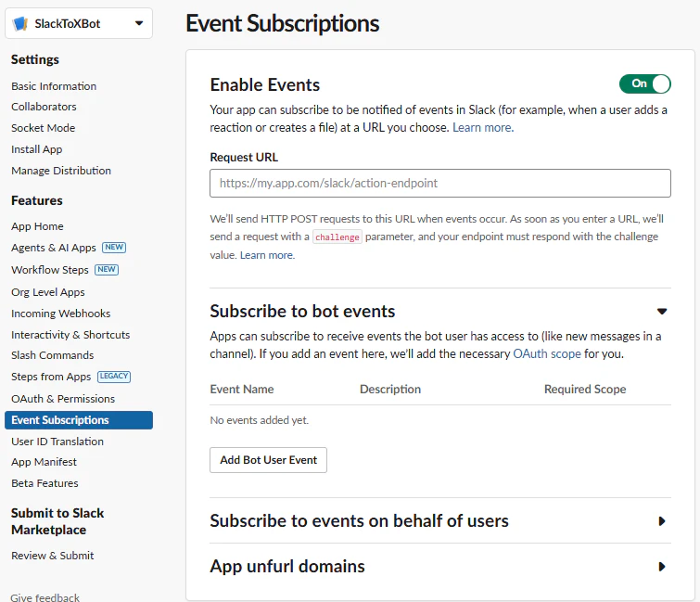This screenshot has height=602, width=700.
Task: Follow the OAuth scope link
Action: pos(547,353)
